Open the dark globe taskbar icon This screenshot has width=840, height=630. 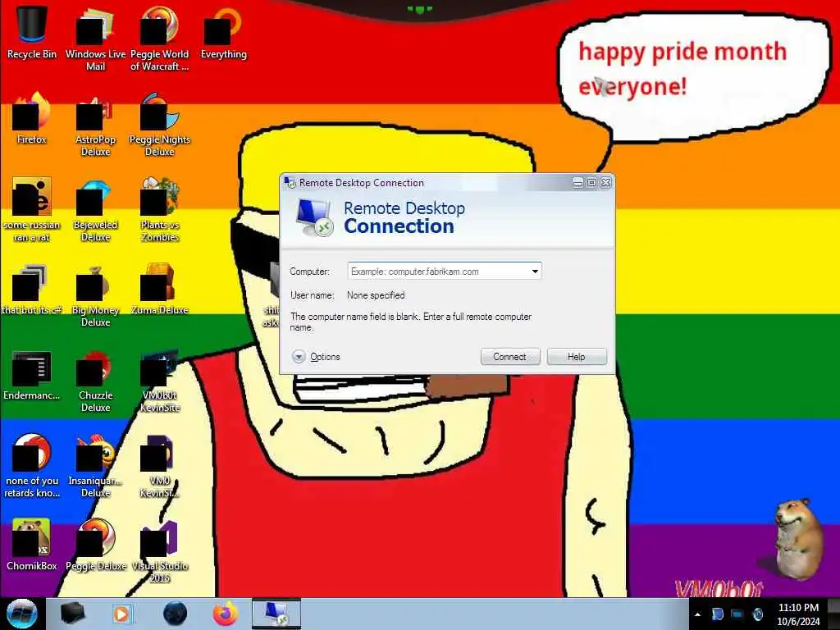click(175, 614)
